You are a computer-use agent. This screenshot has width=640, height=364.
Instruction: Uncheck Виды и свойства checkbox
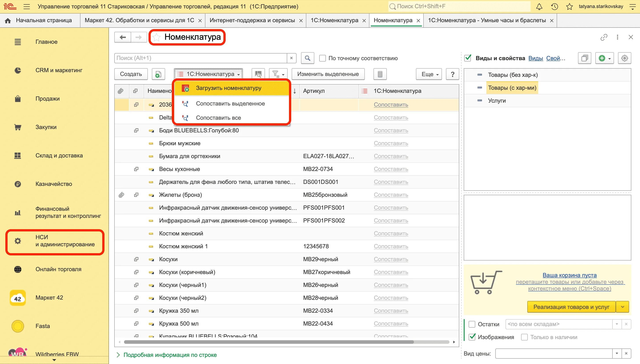click(x=468, y=58)
